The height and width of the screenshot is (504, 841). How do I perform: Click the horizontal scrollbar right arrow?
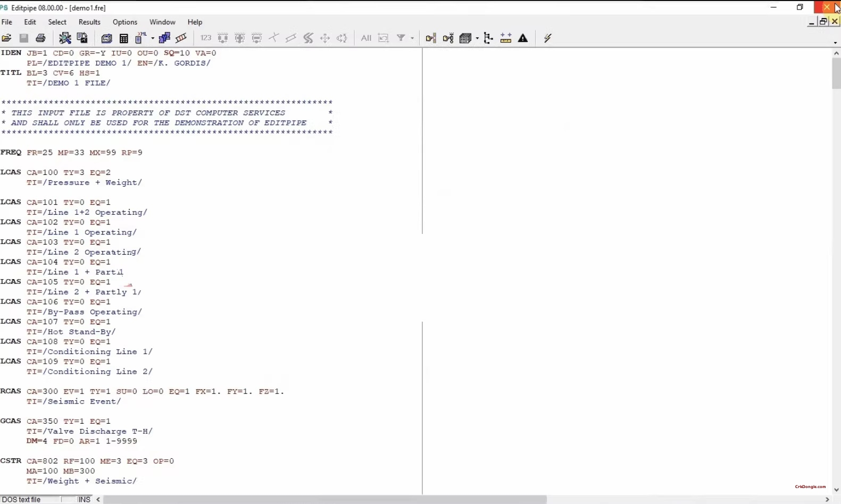[x=827, y=499]
